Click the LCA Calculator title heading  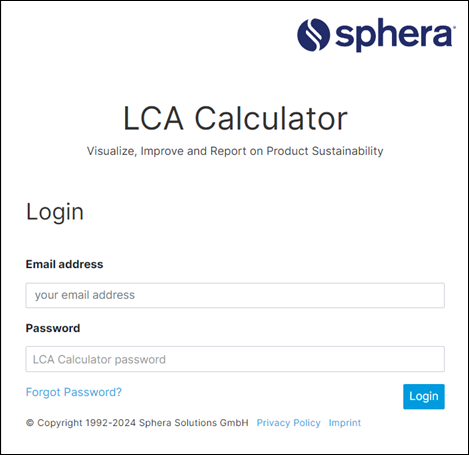(235, 118)
